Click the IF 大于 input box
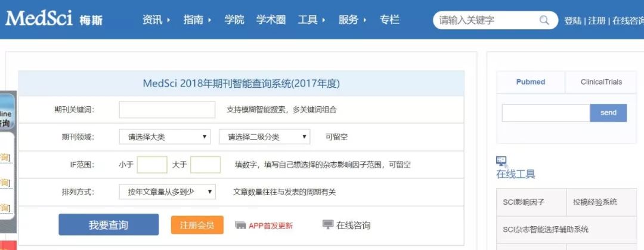Screen dimensions: 644x250 [205, 165]
